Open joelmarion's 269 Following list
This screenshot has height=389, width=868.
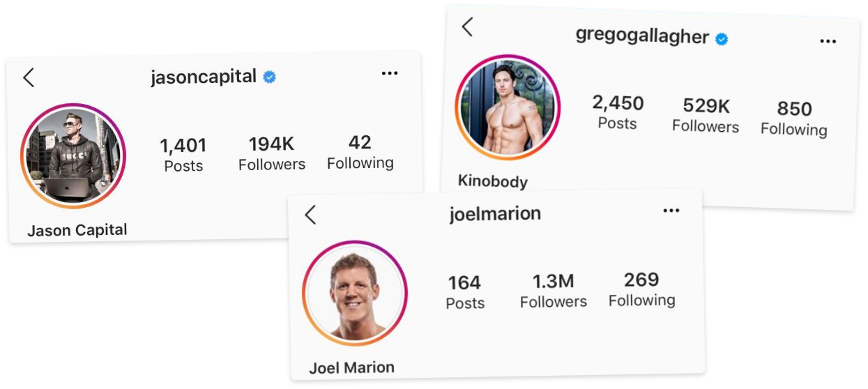tap(642, 289)
